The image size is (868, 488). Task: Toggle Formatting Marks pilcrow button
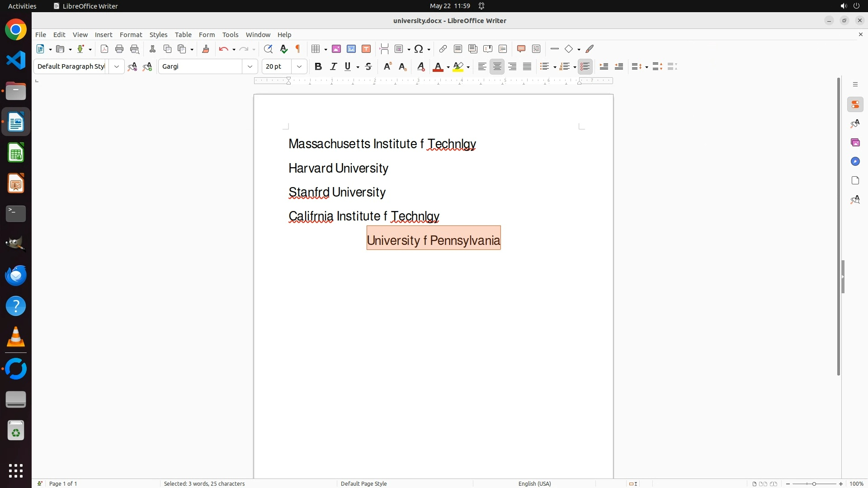tap(298, 49)
